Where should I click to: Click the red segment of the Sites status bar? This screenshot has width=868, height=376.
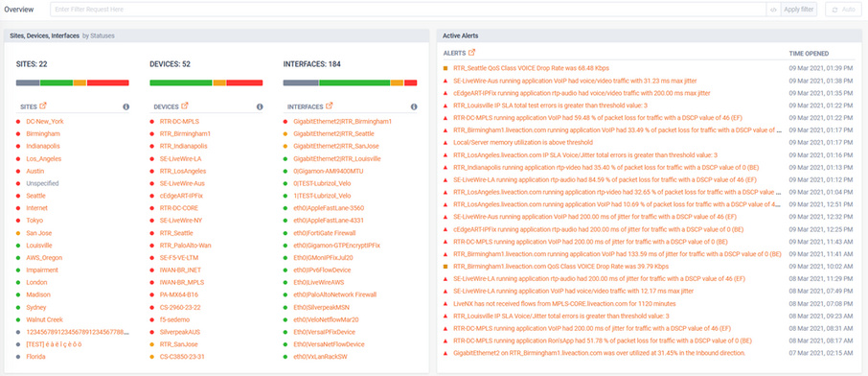[x=108, y=82]
